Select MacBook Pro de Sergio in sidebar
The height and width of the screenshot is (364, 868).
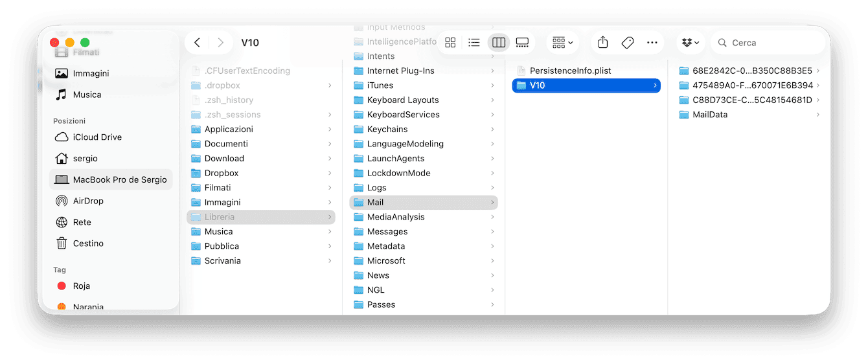click(111, 179)
